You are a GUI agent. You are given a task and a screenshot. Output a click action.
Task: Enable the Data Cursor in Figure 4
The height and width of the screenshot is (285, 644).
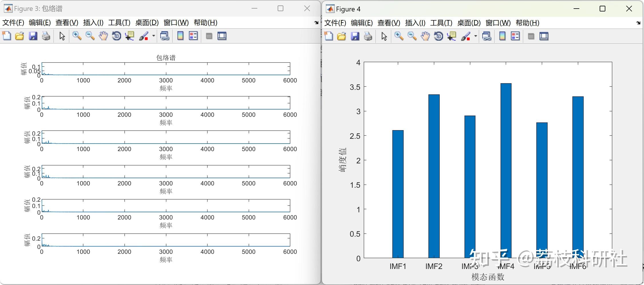point(452,36)
